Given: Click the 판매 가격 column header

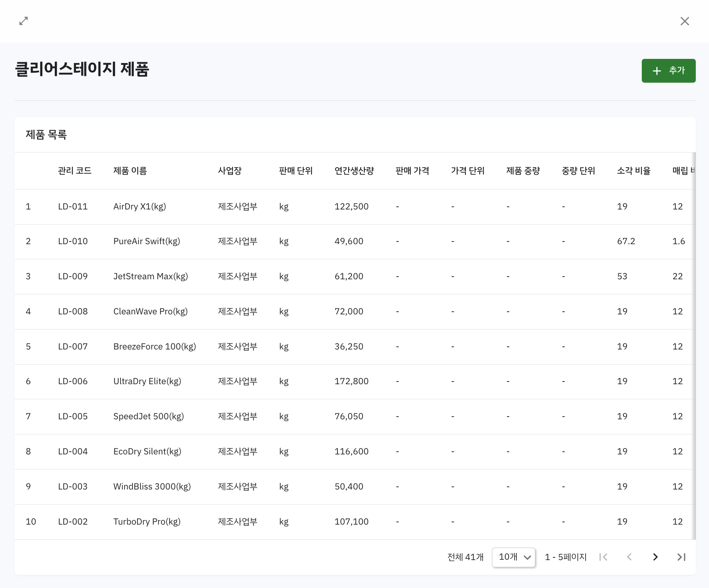Looking at the screenshot, I should tap(412, 171).
